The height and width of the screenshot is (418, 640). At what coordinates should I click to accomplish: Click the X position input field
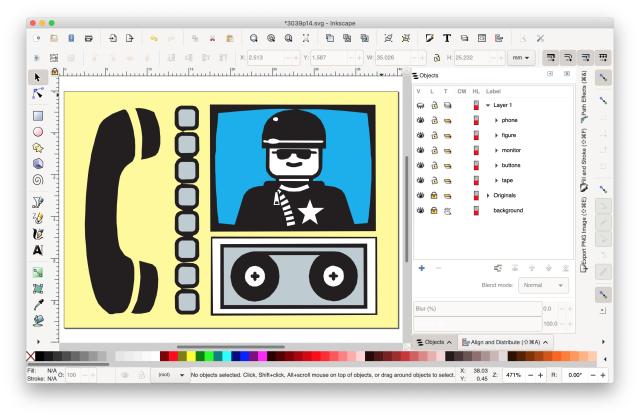[x=258, y=59]
